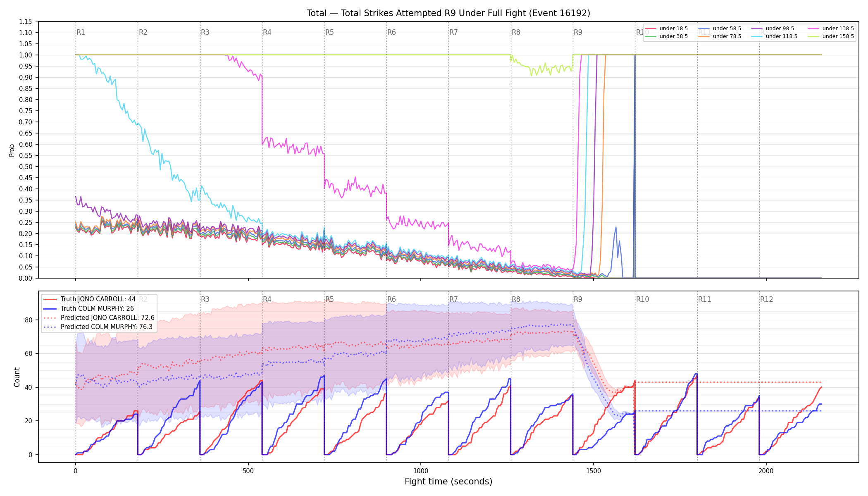Click the 'Prob' y-axis label
This screenshot has height=496, width=868.
[x=12, y=150]
